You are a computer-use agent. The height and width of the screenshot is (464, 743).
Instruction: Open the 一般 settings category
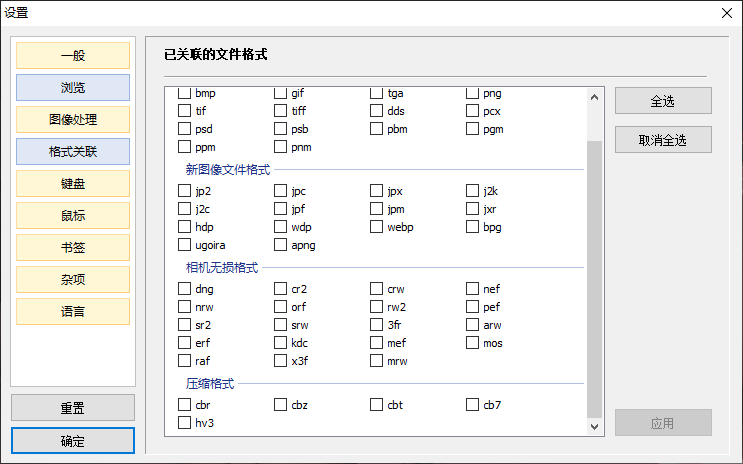coord(73,55)
